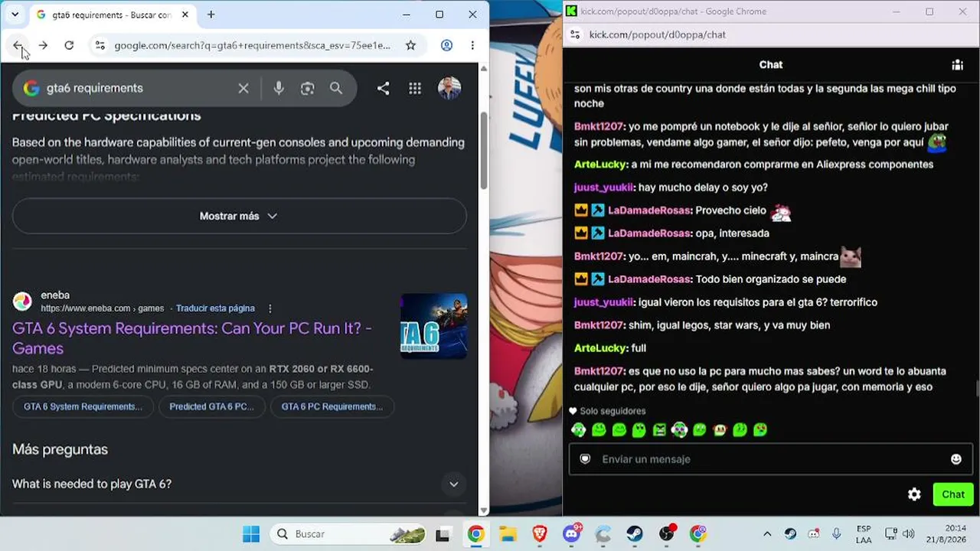The image size is (980, 551).
Task: Close the 'gta6 requirements' tab
Action: pyautogui.click(x=185, y=15)
